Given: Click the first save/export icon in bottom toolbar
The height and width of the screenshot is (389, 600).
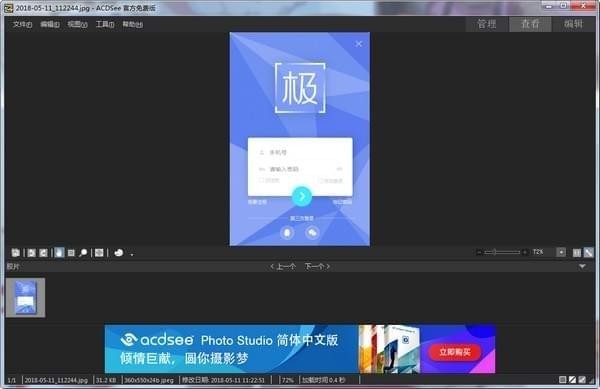Looking at the screenshot, I should [16, 253].
